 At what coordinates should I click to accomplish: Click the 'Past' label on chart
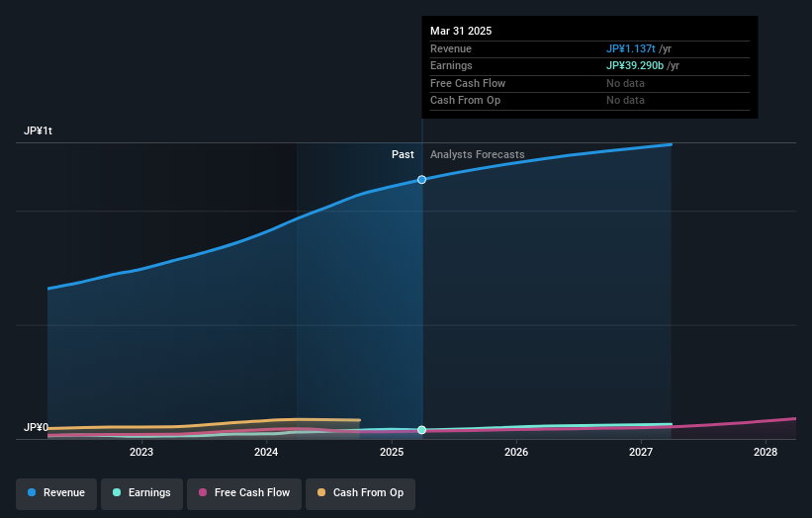click(403, 155)
